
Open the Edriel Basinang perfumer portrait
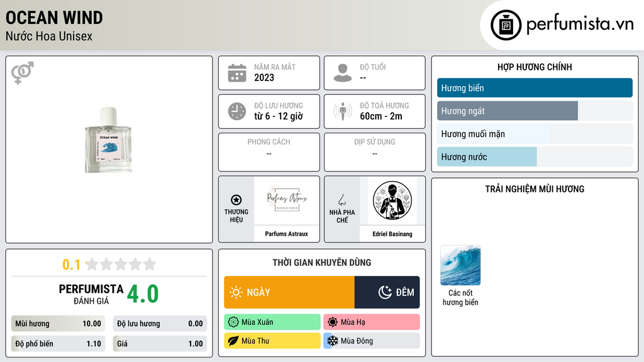tap(392, 200)
